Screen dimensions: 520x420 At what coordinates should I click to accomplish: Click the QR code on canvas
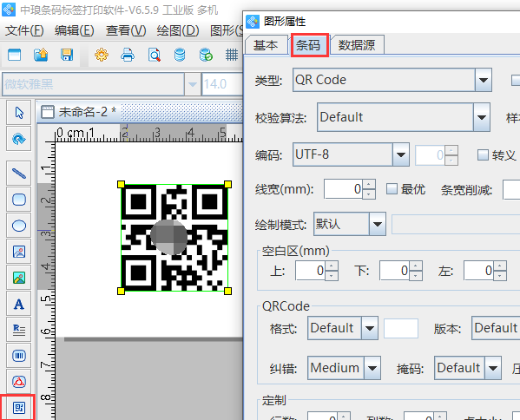(174, 238)
